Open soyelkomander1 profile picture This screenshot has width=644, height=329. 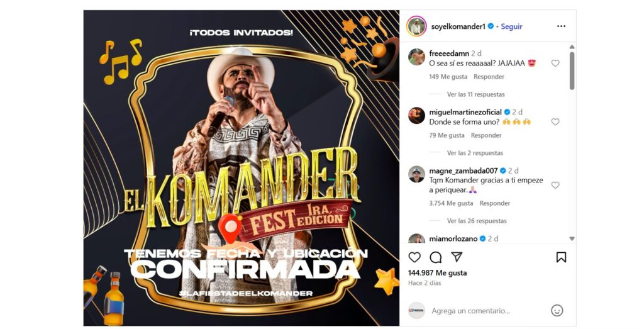pos(416,26)
